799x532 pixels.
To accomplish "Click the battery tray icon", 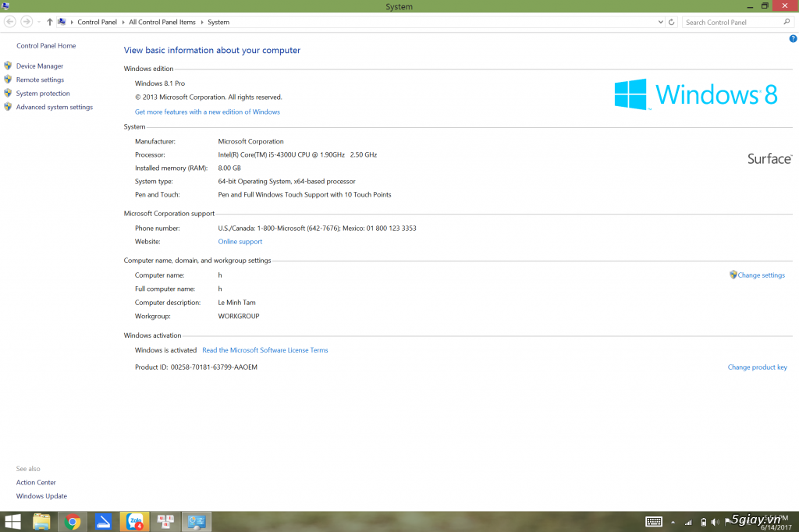I will (704, 523).
